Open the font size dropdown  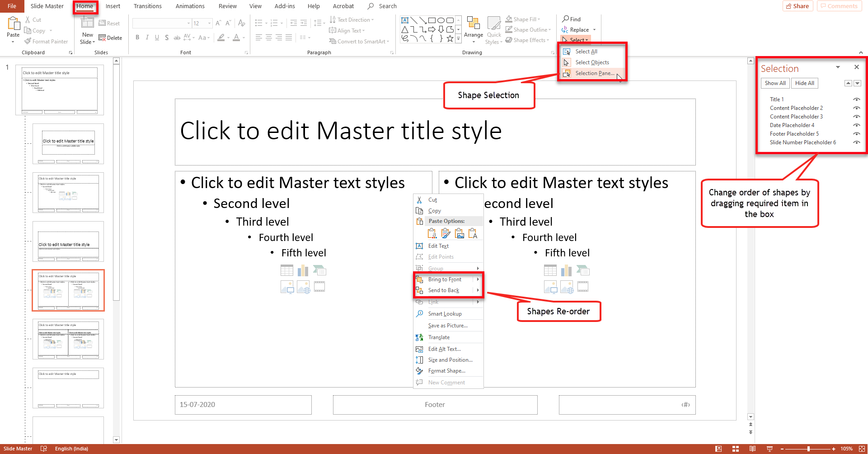209,23
